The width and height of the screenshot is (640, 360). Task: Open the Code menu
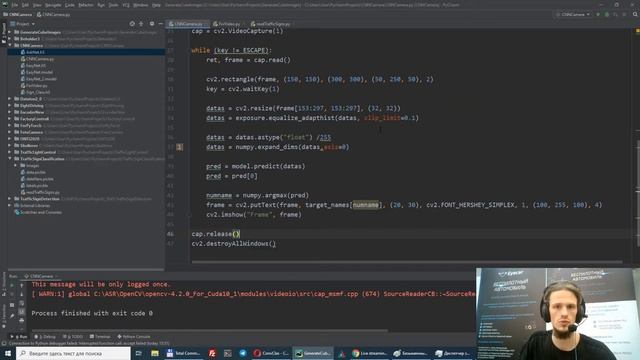point(70,5)
